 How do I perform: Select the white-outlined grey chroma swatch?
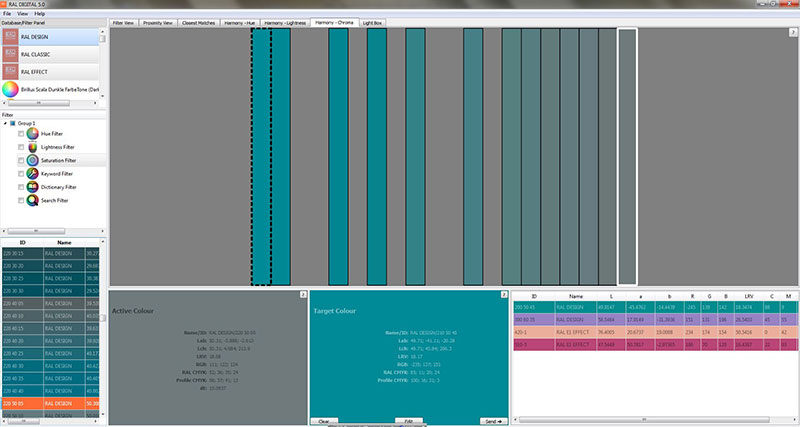[x=628, y=157]
